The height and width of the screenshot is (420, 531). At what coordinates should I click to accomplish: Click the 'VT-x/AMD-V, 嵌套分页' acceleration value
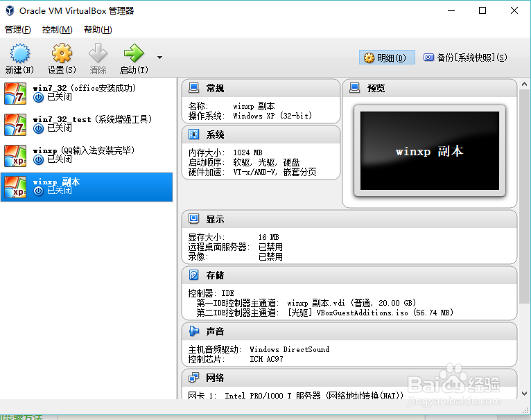tap(275, 172)
